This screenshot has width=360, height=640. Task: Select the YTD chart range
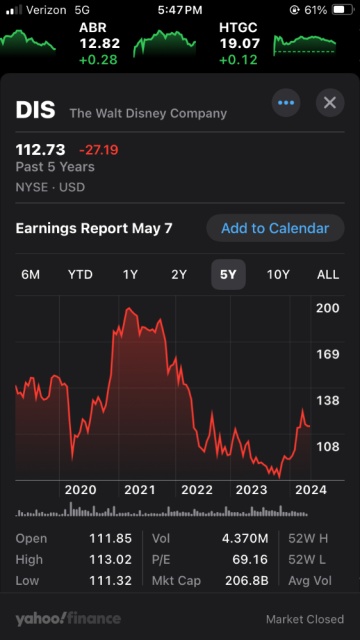click(x=80, y=275)
